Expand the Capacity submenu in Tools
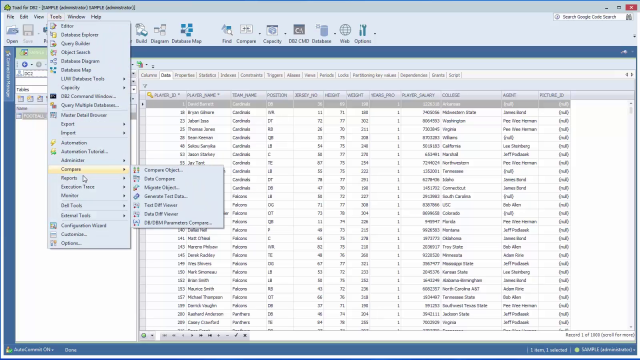The image size is (640, 360). point(89,87)
